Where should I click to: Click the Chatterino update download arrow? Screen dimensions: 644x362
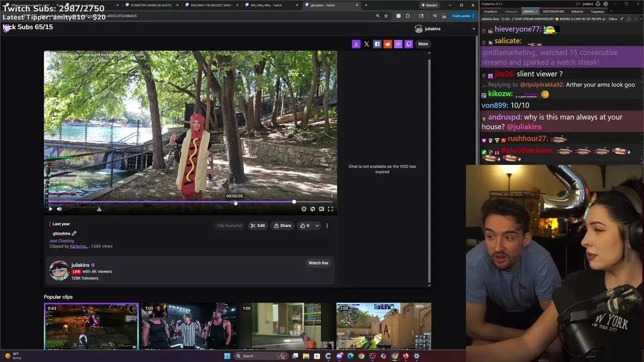[x=598, y=4]
